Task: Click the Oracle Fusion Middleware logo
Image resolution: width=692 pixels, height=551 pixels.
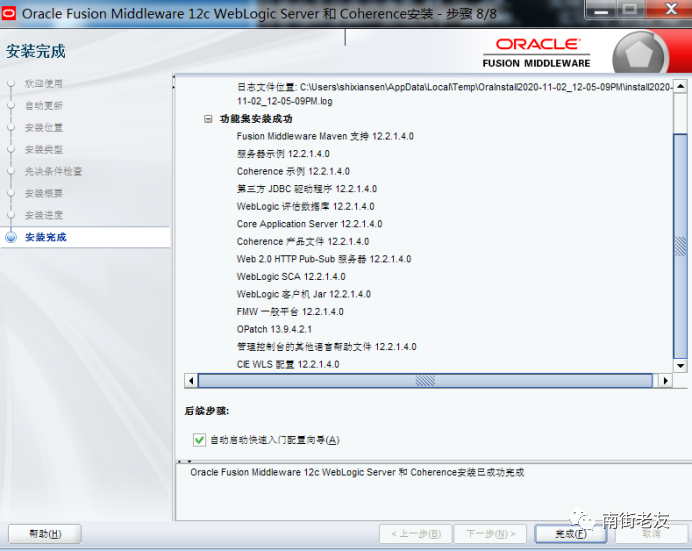Action: [536, 52]
